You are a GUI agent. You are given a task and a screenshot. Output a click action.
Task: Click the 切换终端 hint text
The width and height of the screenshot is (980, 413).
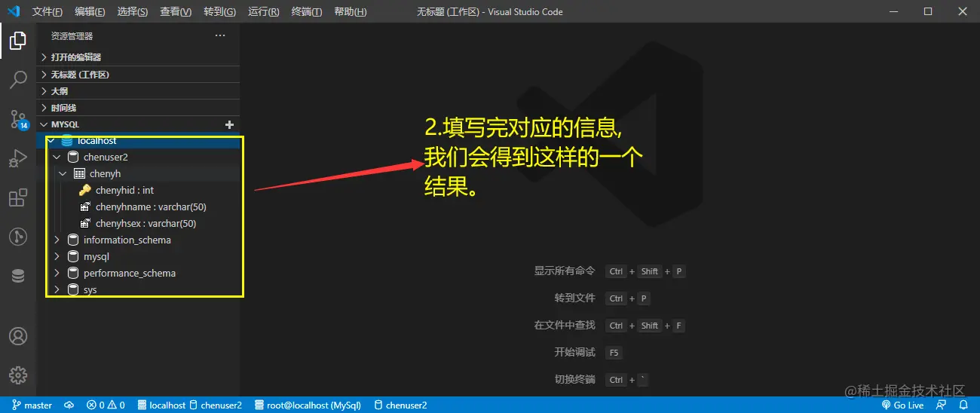click(x=574, y=380)
